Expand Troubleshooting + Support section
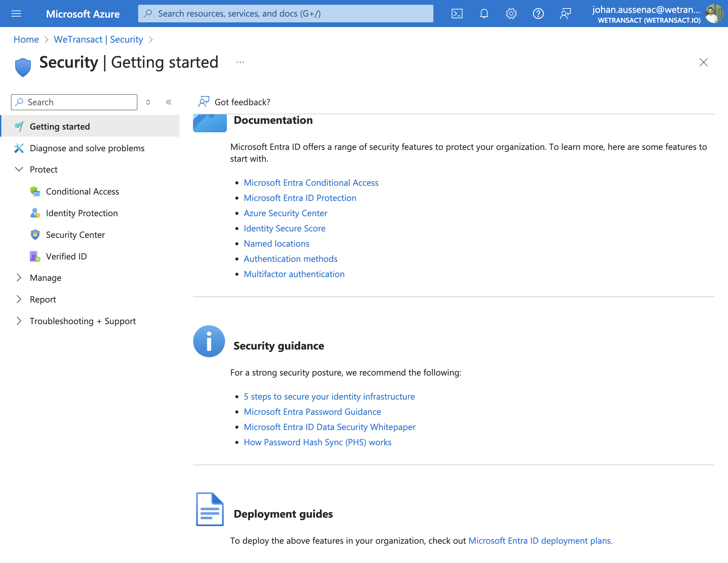Image resolution: width=728 pixels, height=563 pixels. pos(19,321)
